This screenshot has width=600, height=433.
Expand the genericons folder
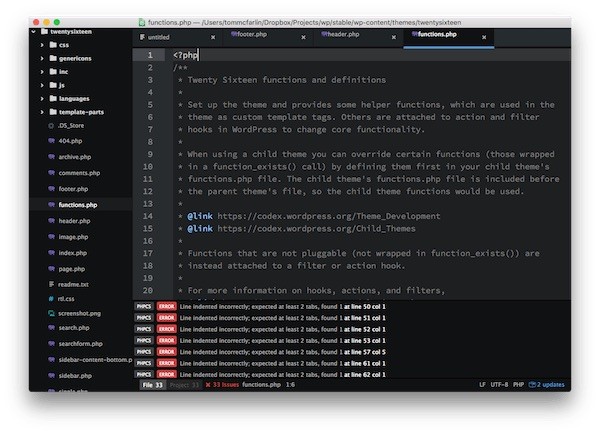point(42,59)
